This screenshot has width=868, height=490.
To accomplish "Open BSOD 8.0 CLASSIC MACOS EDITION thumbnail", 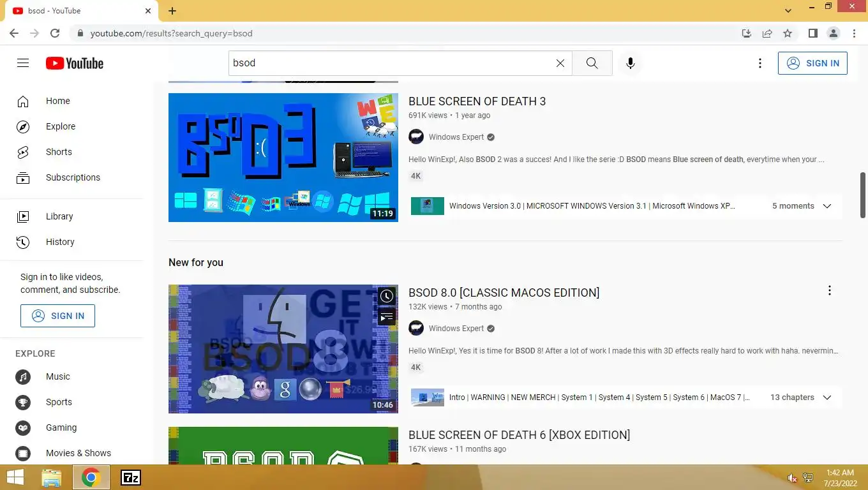I will [283, 349].
